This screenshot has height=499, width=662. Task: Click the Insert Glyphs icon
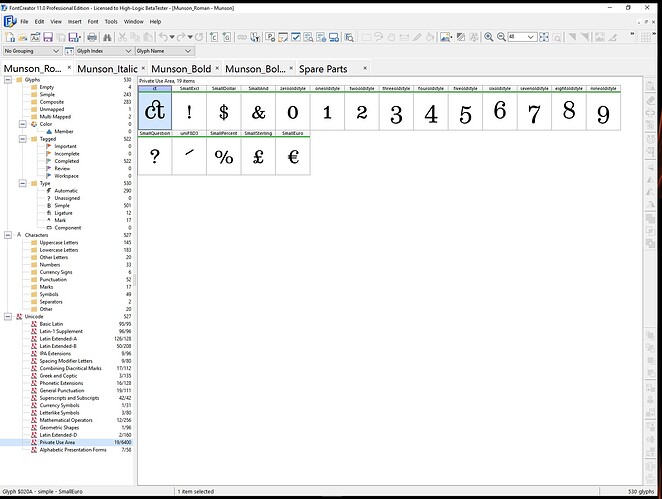(x=227, y=37)
